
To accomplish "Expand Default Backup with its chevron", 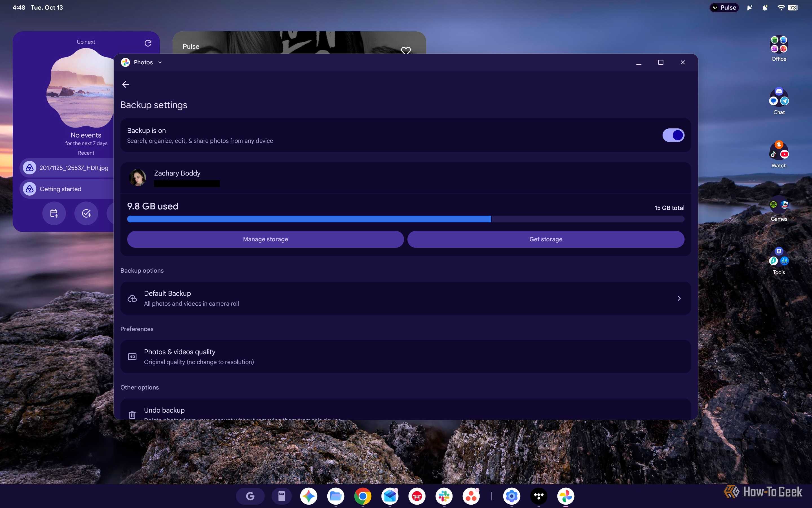I will (x=679, y=298).
